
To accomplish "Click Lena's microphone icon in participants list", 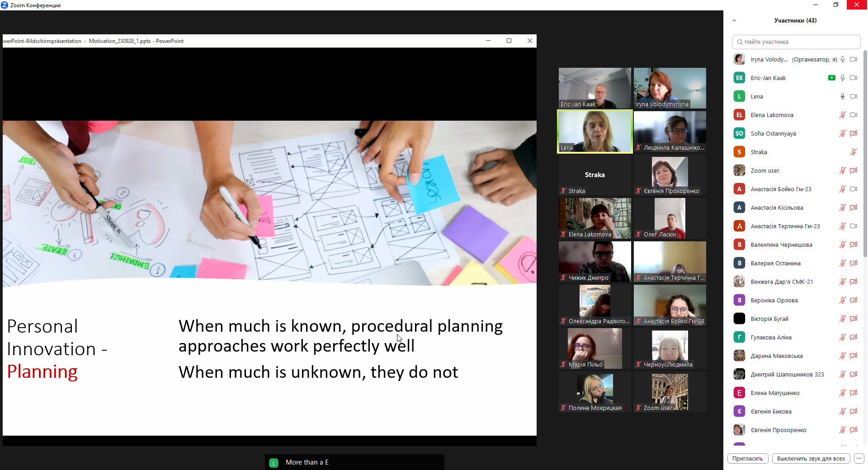I will (843, 96).
